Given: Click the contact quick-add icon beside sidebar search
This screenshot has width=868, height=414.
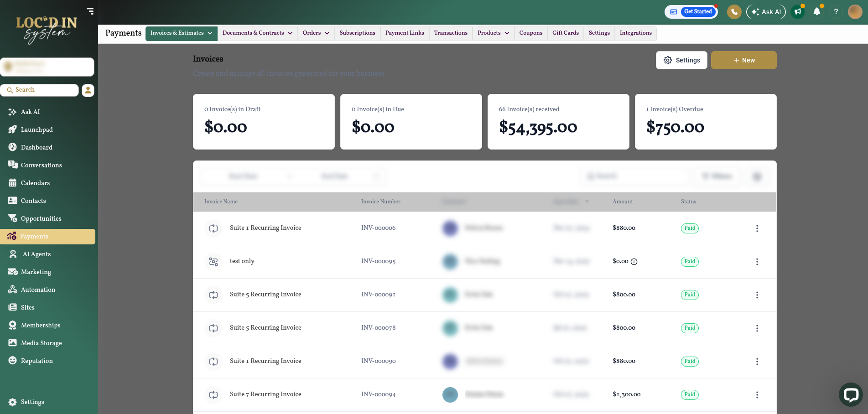Looking at the screenshot, I should [88, 90].
